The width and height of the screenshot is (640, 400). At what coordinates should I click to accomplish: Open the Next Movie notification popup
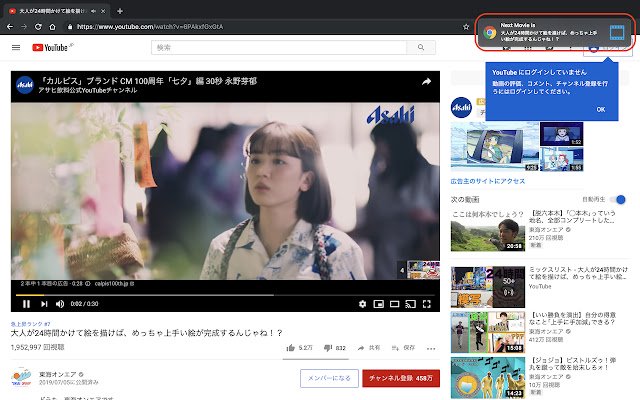[556, 32]
